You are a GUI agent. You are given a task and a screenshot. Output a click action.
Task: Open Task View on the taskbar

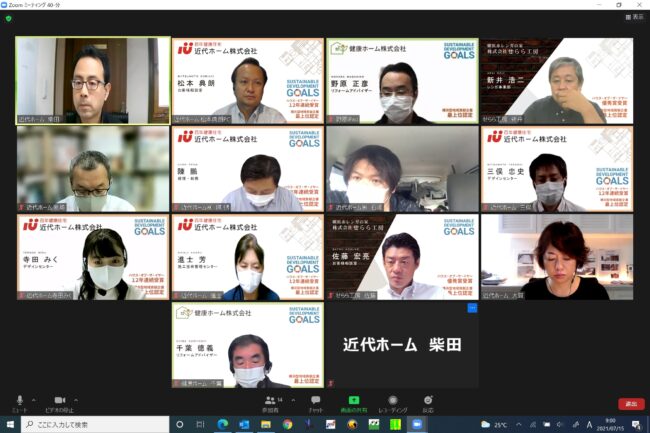200,424
